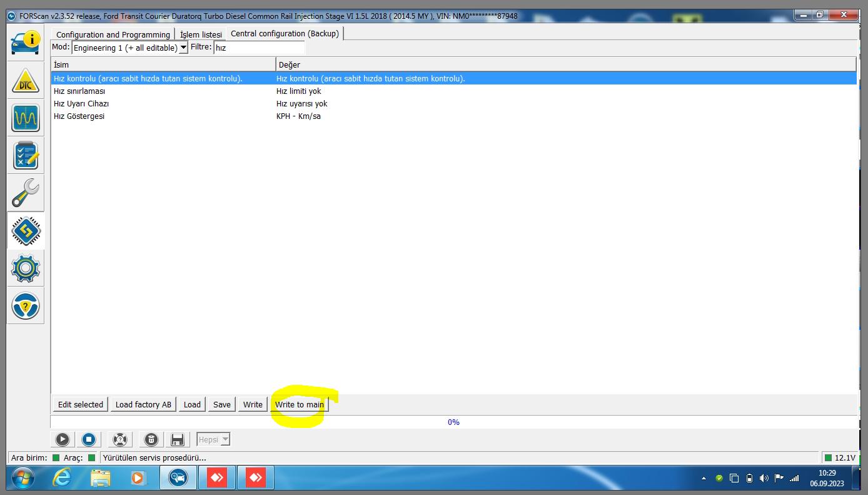Expand the Mod Engineering 1 dropdown
868x495 pixels.
click(x=183, y=48)
